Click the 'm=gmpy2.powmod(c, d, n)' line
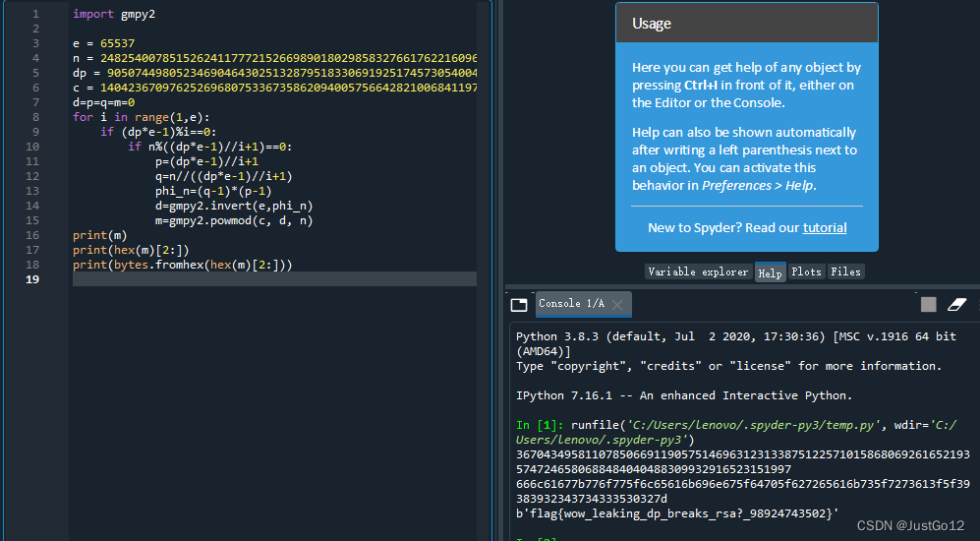The width and height of the screenshot is (980, 541). pos(234,220)
